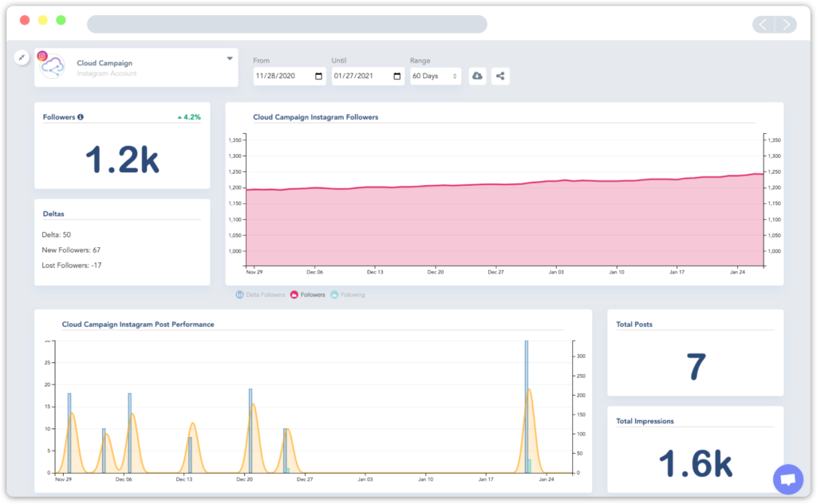Expand the Cloud Campaign account dropdown

230,58
